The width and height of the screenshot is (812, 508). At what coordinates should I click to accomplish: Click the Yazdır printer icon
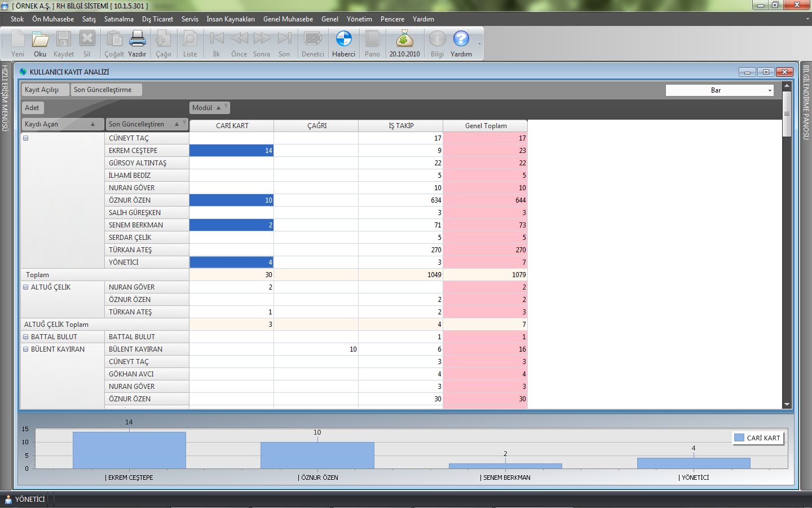(137, 40)
